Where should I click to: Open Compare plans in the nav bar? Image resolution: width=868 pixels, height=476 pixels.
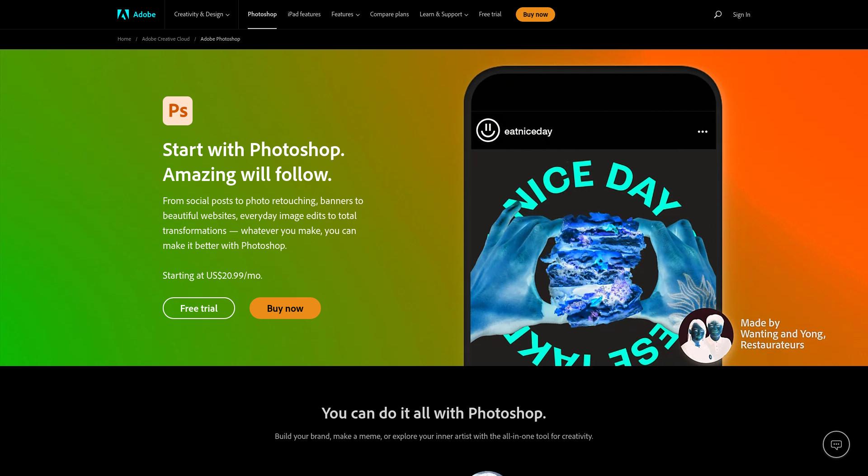(389, 14)
